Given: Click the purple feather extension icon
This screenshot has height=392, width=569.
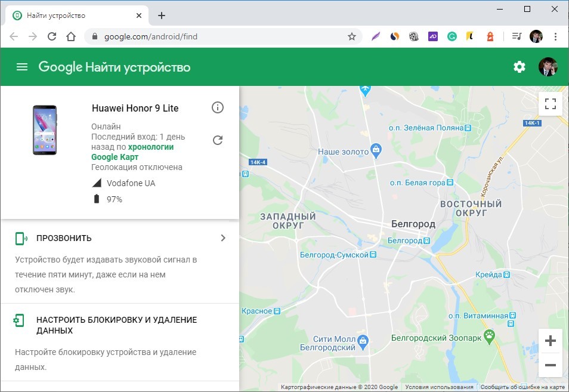Looking at the screenshot, I should (376, 36).
